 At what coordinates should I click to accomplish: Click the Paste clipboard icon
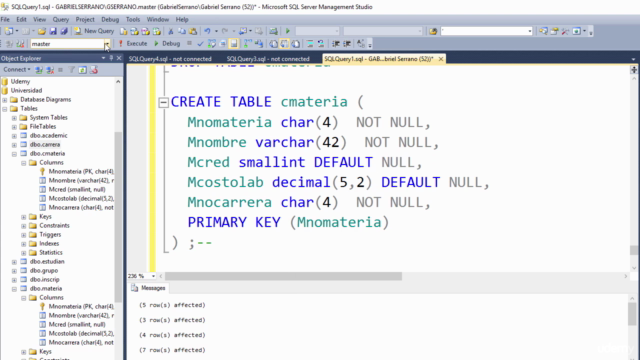(x=193, y=31)
